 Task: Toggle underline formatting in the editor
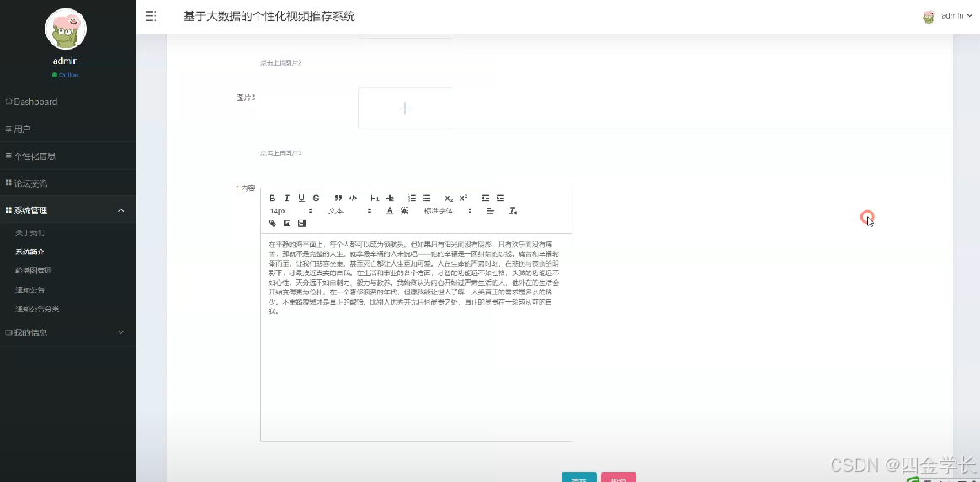pyautogui.click(x=301, y=198)
